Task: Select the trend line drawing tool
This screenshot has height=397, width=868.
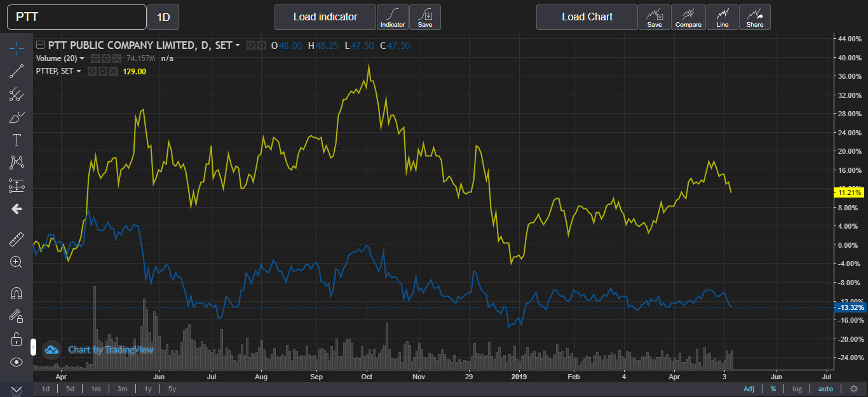Action: [17, 71]
